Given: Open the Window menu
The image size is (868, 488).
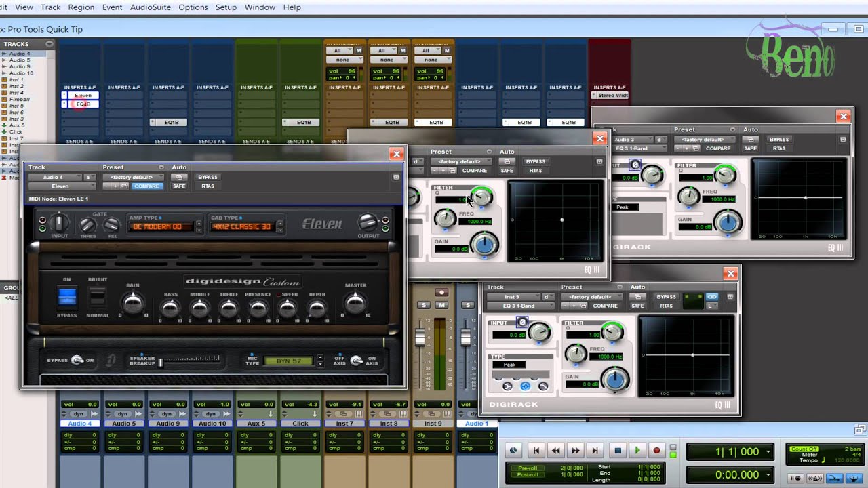Looking at the screenshot, I should point(260,7).
